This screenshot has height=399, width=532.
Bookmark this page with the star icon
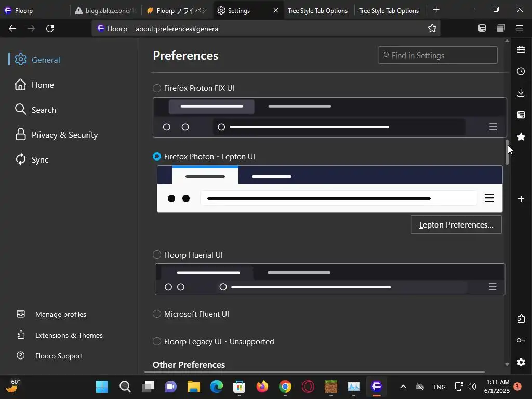click(432, 28)
